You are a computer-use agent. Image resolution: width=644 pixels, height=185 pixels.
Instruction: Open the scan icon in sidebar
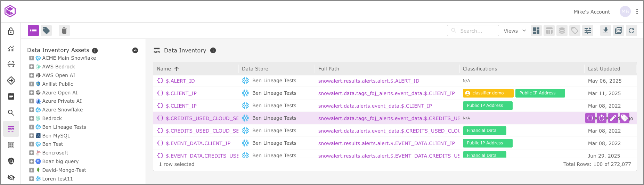(11, 64)
